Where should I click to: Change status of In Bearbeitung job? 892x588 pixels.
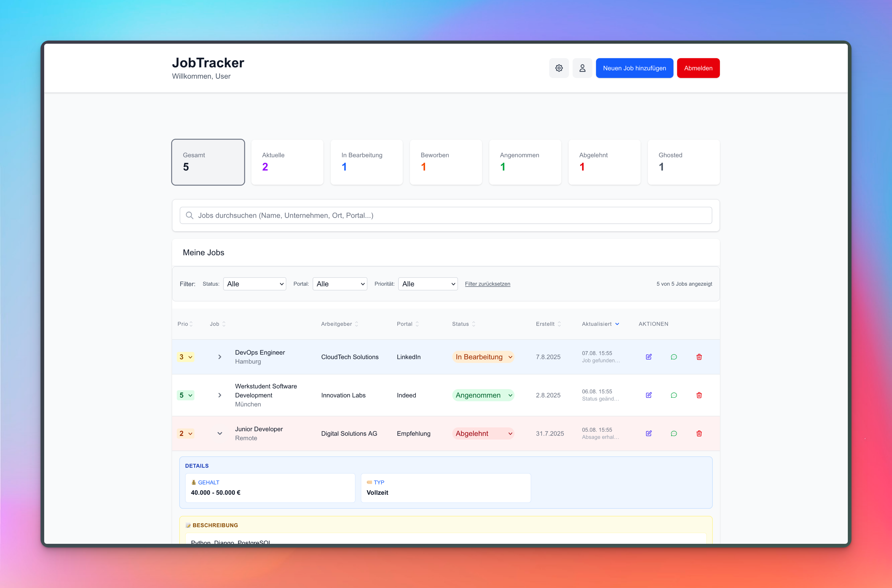483,357
